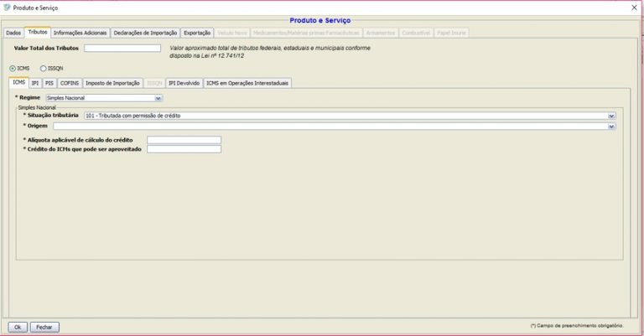Click the Origem combo box field
The image size is (644, 336).
coord(335,127)
